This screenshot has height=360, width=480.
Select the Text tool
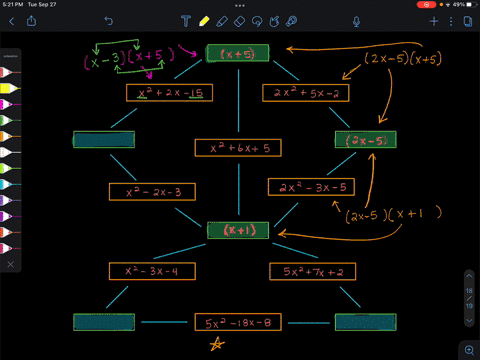pyautogui.click(x=186, y=21)
